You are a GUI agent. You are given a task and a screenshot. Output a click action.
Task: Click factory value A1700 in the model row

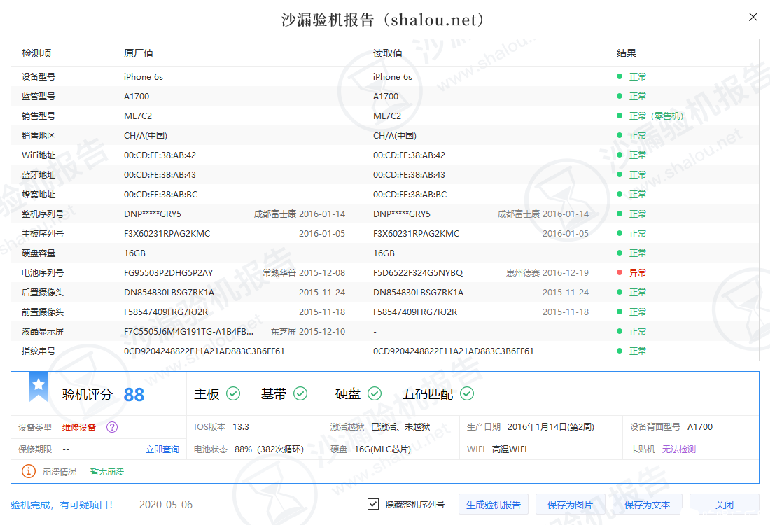point(137,96)
